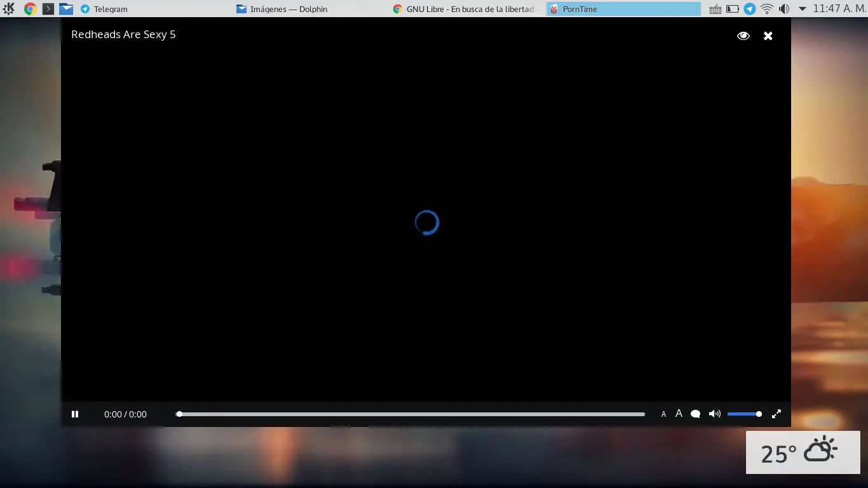Expand hidden system tray icons arrow

(802, 9)
